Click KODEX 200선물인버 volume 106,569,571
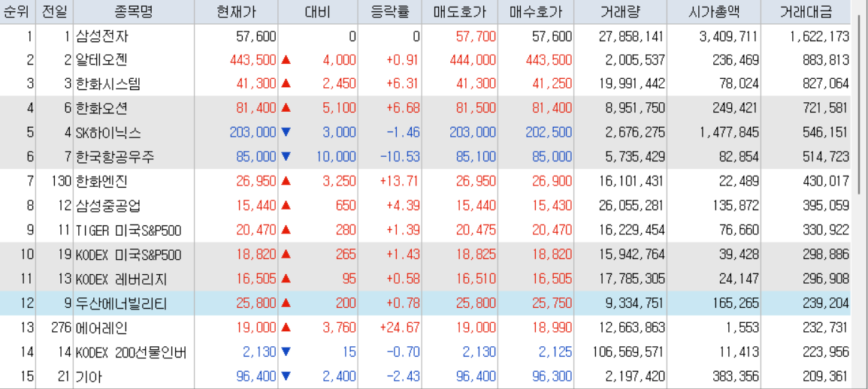This screenshot has height=389, width=868. click(x=628, y=352)
